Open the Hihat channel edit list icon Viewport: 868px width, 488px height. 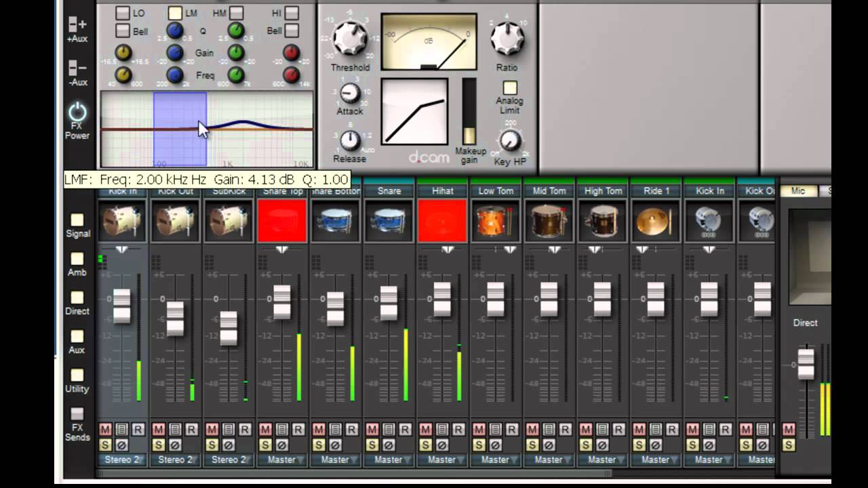(441, 429)
